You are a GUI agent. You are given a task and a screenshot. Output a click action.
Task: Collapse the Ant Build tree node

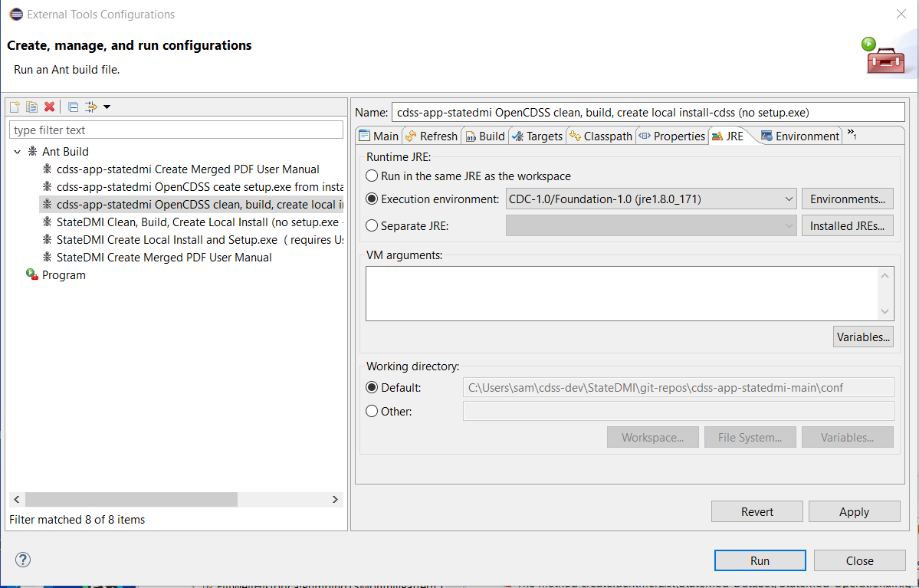pos(17,152)
